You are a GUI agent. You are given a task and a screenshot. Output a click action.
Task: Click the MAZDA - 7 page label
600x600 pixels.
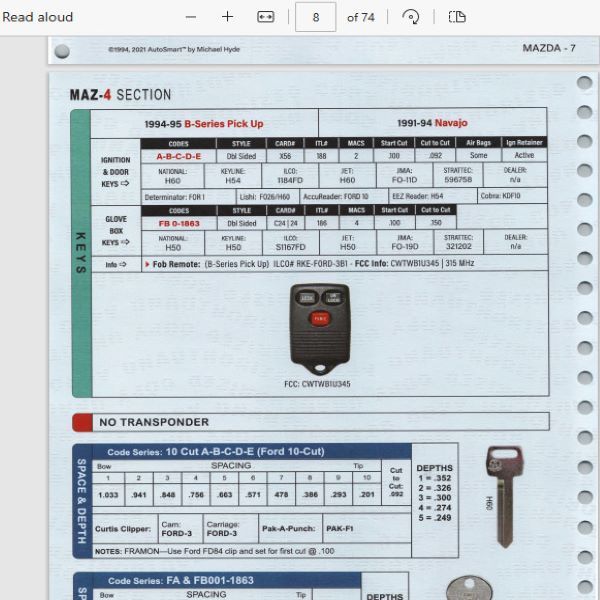pyautogui.click(x=549, y=48)
